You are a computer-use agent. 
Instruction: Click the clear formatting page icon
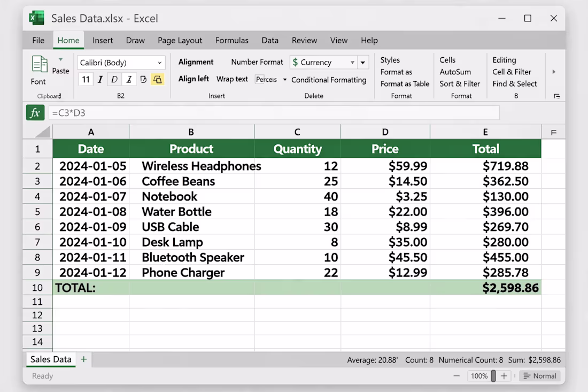coord(143,80)
